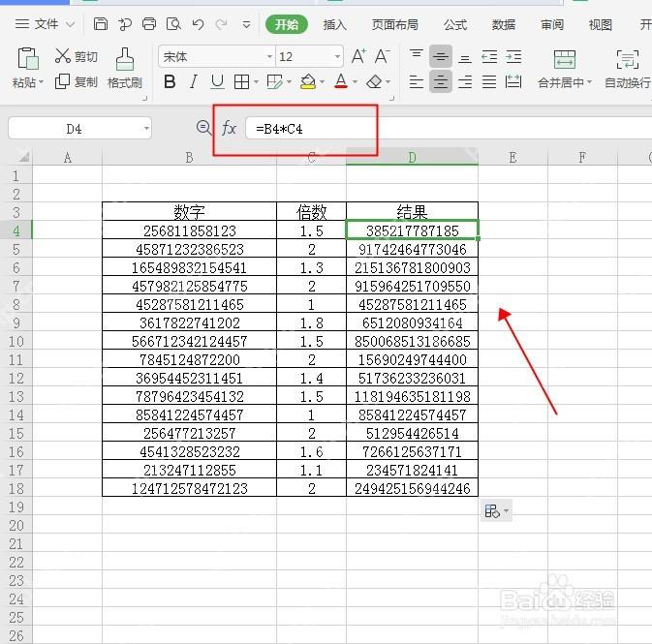Align text to vertical middle
This screenshot has height=644, width=652.
point(441,56)
